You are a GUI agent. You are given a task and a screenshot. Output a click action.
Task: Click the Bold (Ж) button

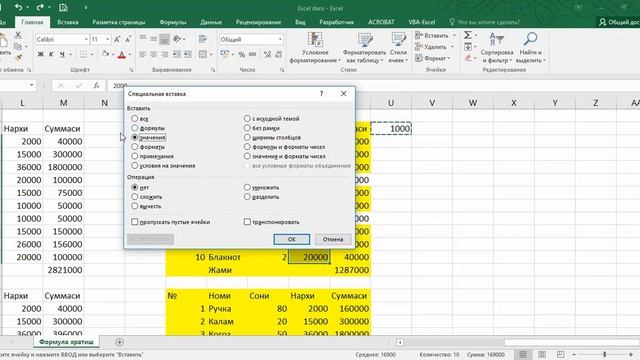pyautogui.click(x=40, y=54)
